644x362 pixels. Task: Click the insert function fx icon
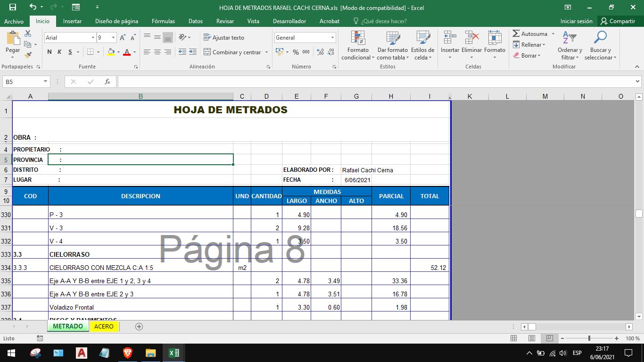pos(107,82)
